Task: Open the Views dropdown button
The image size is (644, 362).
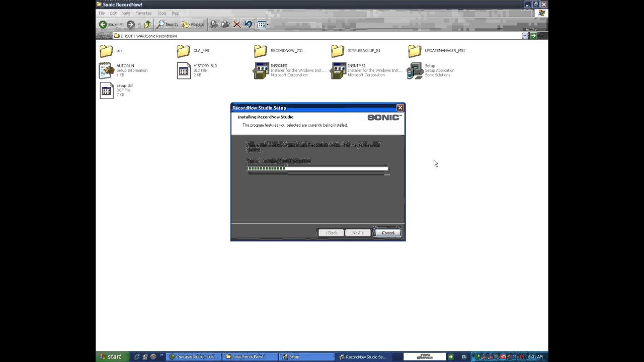Action: pos(263,24)
